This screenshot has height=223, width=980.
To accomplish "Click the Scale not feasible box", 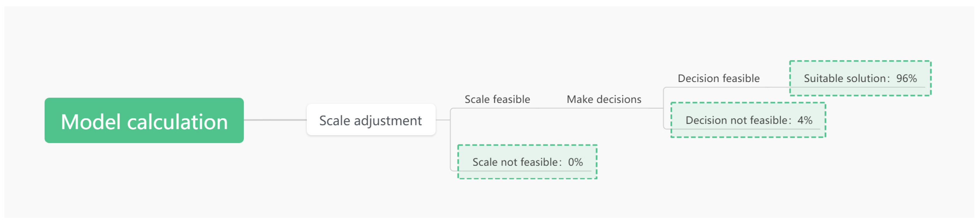I will (527, 162).
